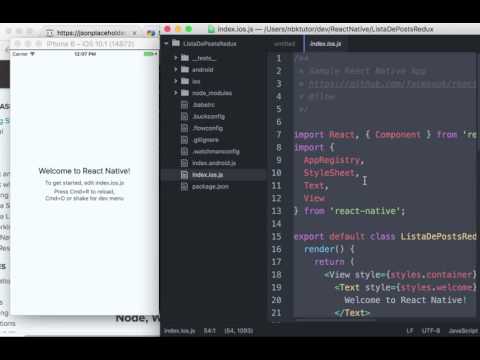
Task: Click the .watchmanconfig file icon
Action: tap(184, 151)
